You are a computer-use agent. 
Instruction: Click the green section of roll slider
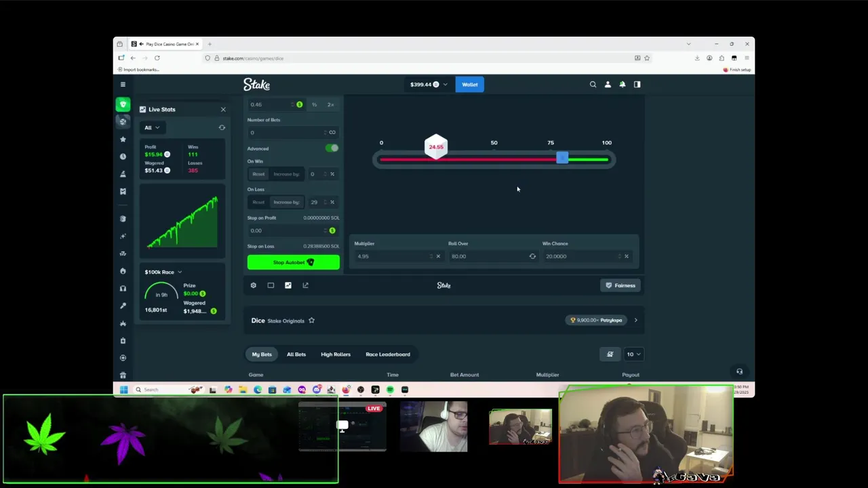[x=588, y=160]
